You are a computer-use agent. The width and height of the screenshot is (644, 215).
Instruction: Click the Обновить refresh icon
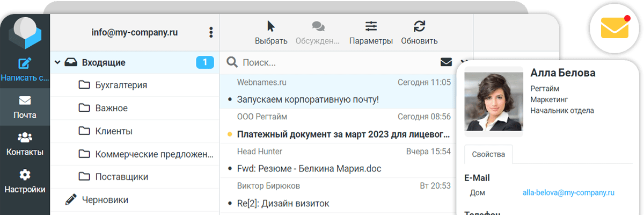[x=419, y=26]
